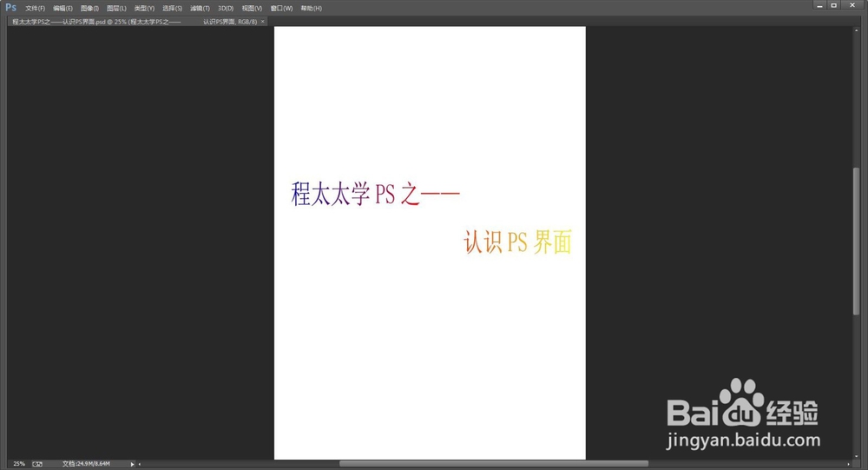Click the vertical scrollbar thumb
Image resolution: width=868 pixels, height=470 pixels.
857,242
